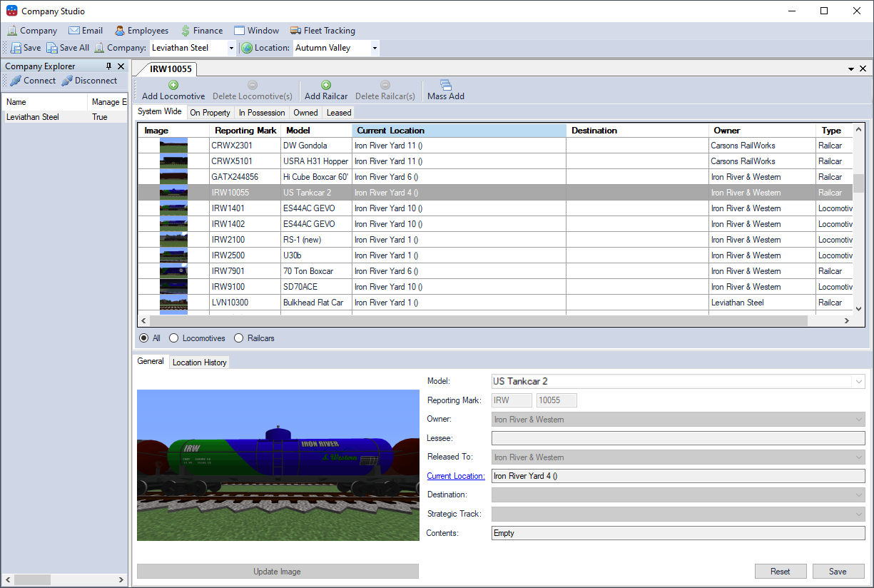The height and width of the screenshot is (588, 874).
Task: Click the Disconnect icon in Company Explorer
Action: [x=67, y=81]
